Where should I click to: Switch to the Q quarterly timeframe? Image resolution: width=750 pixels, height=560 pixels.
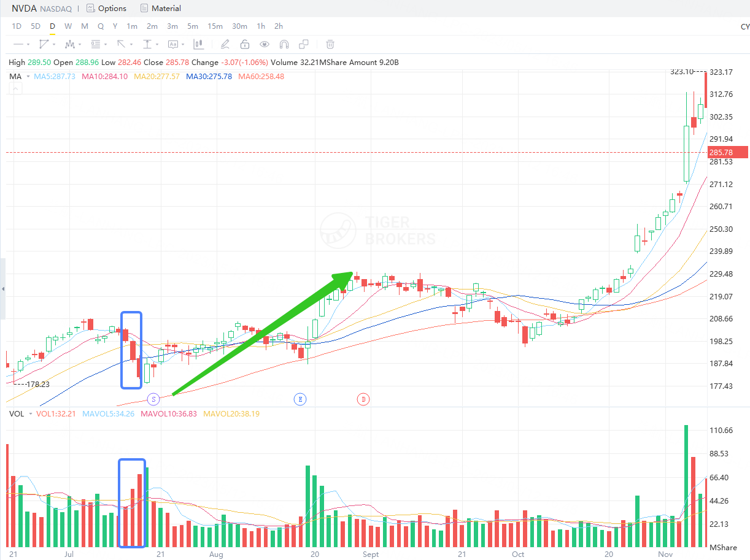pyautogui.click(x=101, y=26)
